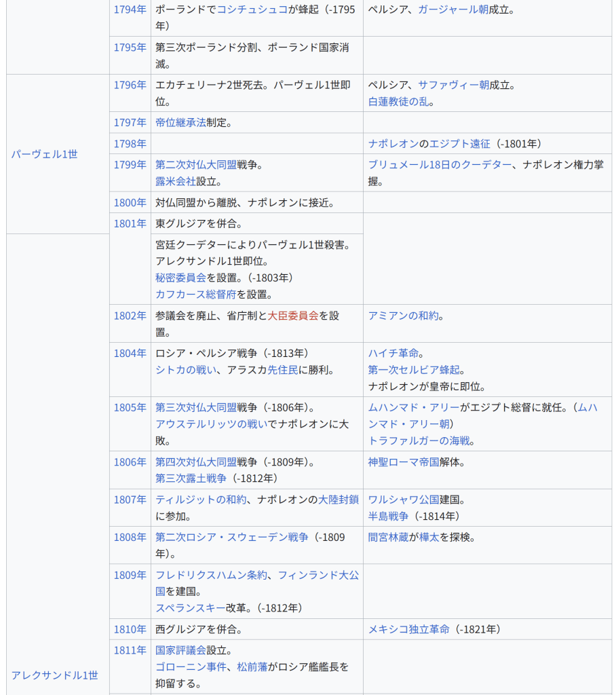The height and width of the screenshot is (695, 616).
Task: Click the サファヴィー朝 link
Action: [x=453, y=85]
